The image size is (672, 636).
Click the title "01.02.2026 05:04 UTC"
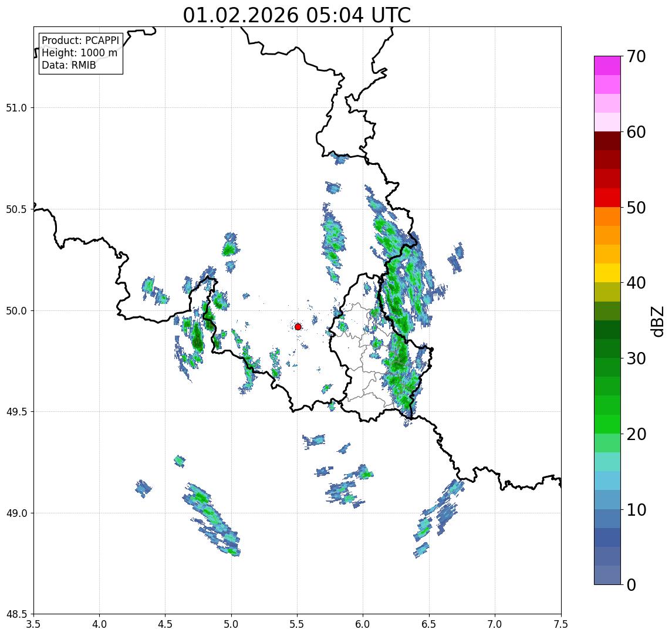(296, 15)
